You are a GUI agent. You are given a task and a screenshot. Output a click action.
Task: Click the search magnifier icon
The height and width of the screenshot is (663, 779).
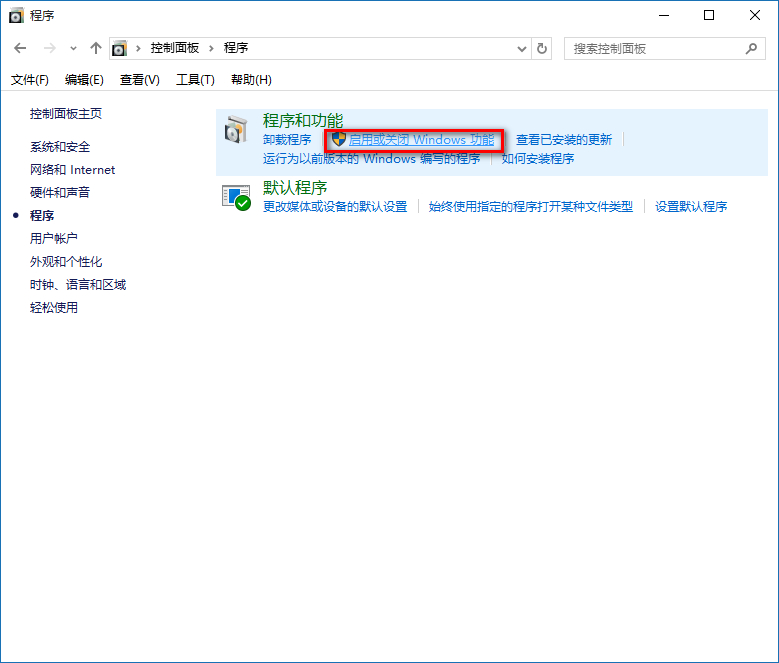tap(751, 48)
